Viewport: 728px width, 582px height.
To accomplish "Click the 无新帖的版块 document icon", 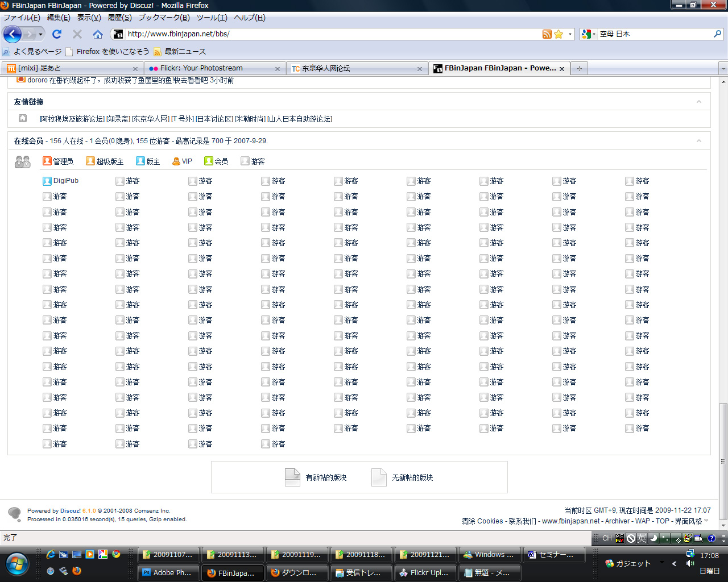I will pyautogui.click(x=379, y=477).
